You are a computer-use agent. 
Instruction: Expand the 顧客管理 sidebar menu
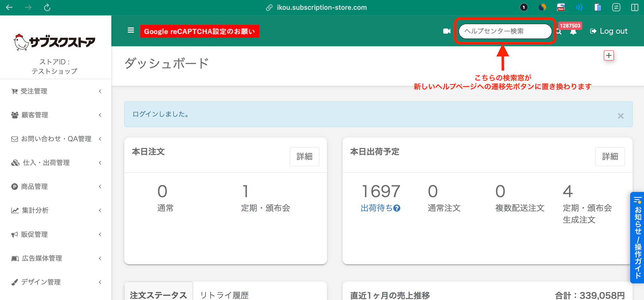tap(56, 115)
